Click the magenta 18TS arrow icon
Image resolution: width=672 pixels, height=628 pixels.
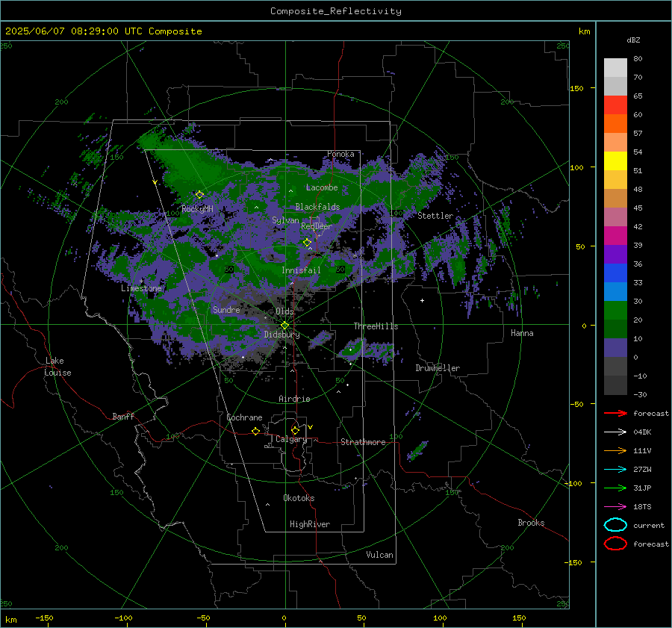coord(615,507)
